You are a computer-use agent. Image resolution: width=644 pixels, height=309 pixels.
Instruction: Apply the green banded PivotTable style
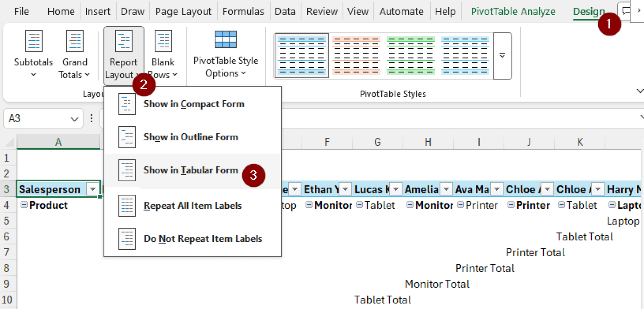[x=410, y=55]
